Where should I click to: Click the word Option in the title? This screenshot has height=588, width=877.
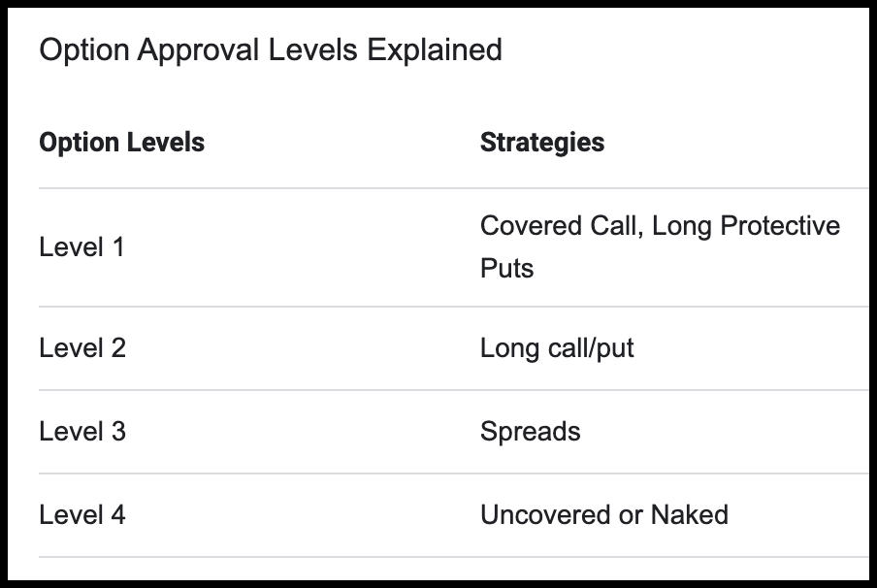[x=84, y=50]
